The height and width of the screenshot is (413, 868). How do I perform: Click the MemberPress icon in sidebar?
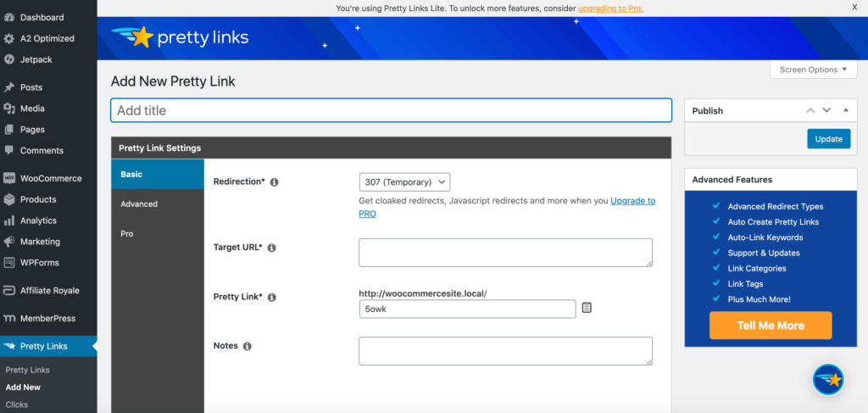8,318
